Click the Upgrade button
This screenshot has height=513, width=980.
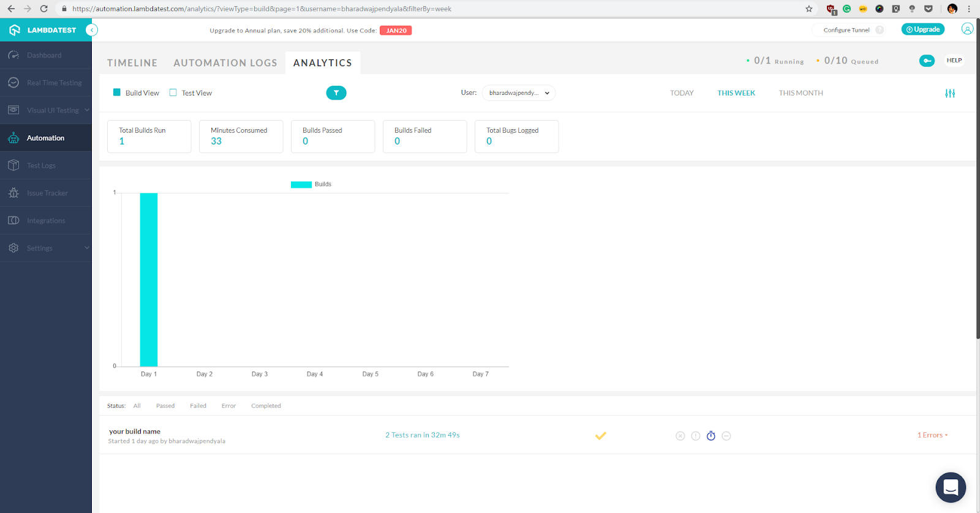click(x=922, y=29)
